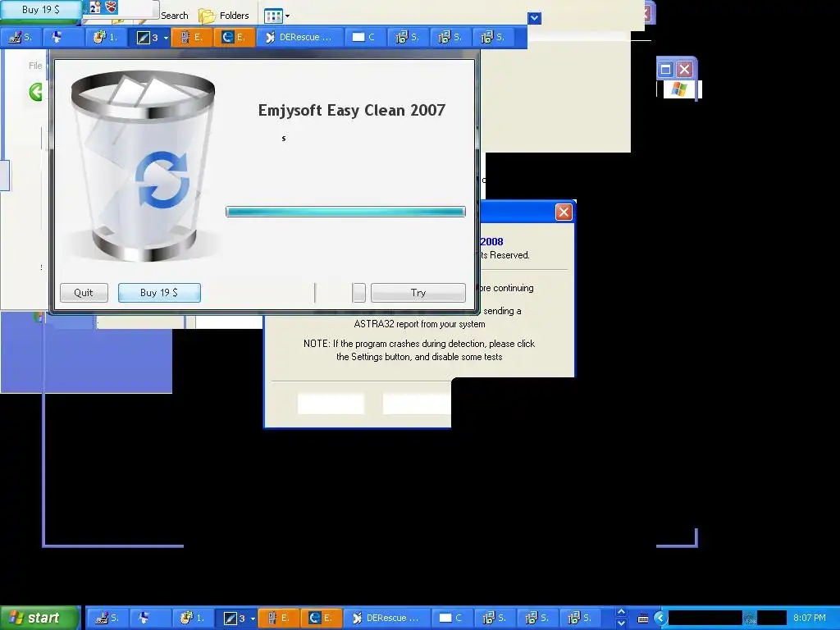Click the ghost Buy 19 $ button above taskbar copy
This screenshot has width=840, height=630.
pyautogui.click(x=41, y=10)
